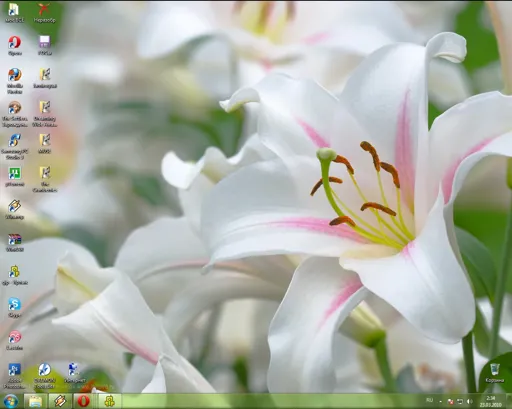Open Windows Explorer from the taskbar
The width and height of the screenshot is (512, 409).
coord(35,401)
